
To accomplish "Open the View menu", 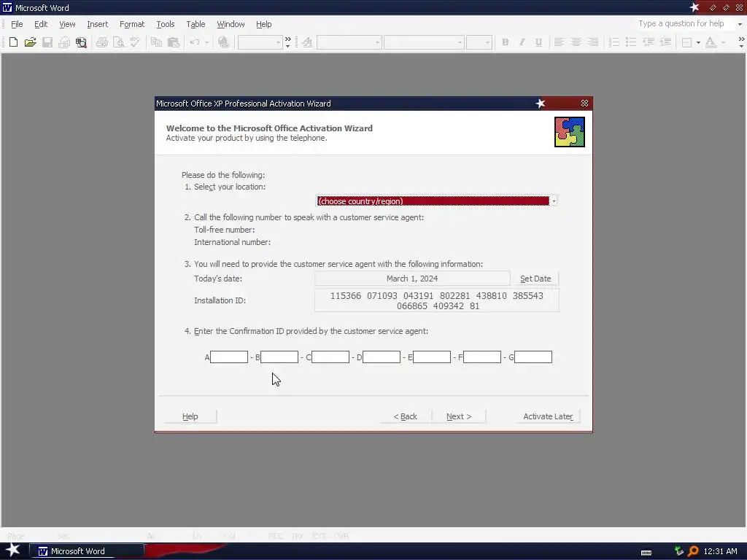I will pos(67,24).
